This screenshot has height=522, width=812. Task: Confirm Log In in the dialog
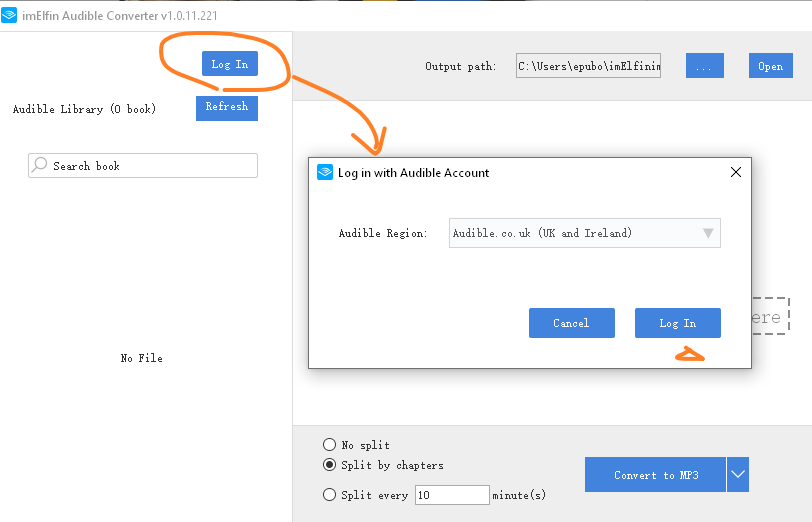coord(678,323)
